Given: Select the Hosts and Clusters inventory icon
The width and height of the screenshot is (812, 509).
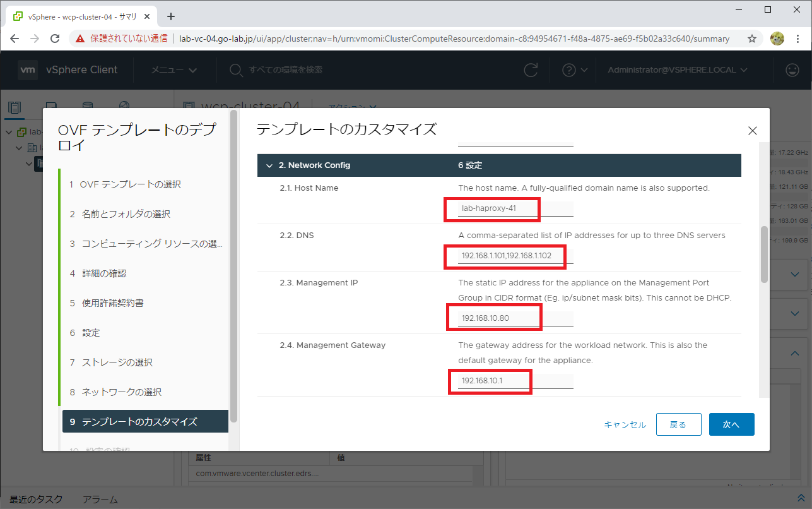Looking at the screenshot, I should click(x=15, y=107).
